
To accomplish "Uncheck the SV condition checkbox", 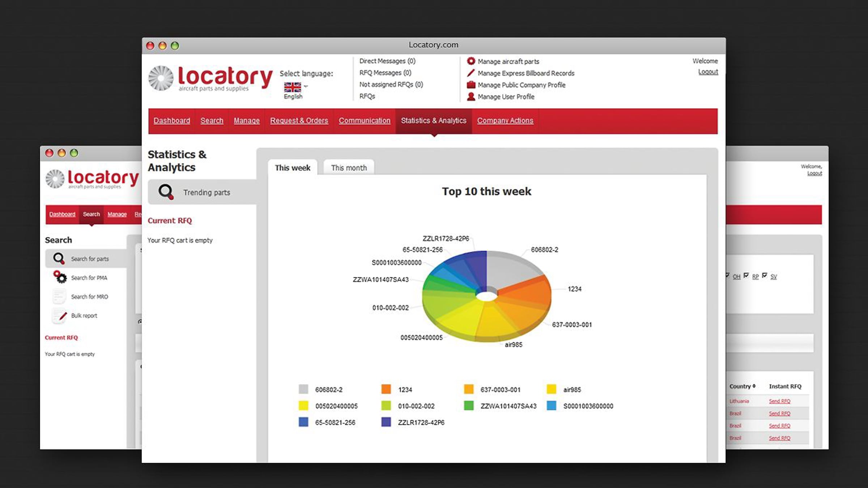I will point(764,275).
